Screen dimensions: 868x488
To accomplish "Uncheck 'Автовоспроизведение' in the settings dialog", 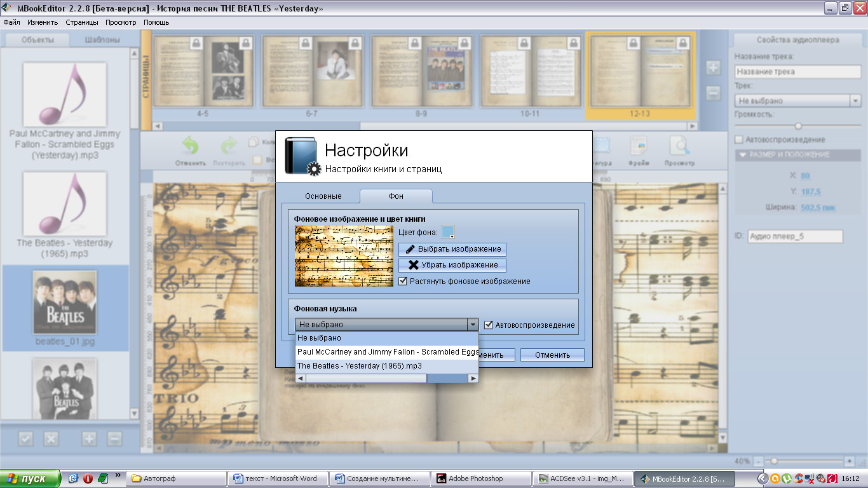I will 489,325.
